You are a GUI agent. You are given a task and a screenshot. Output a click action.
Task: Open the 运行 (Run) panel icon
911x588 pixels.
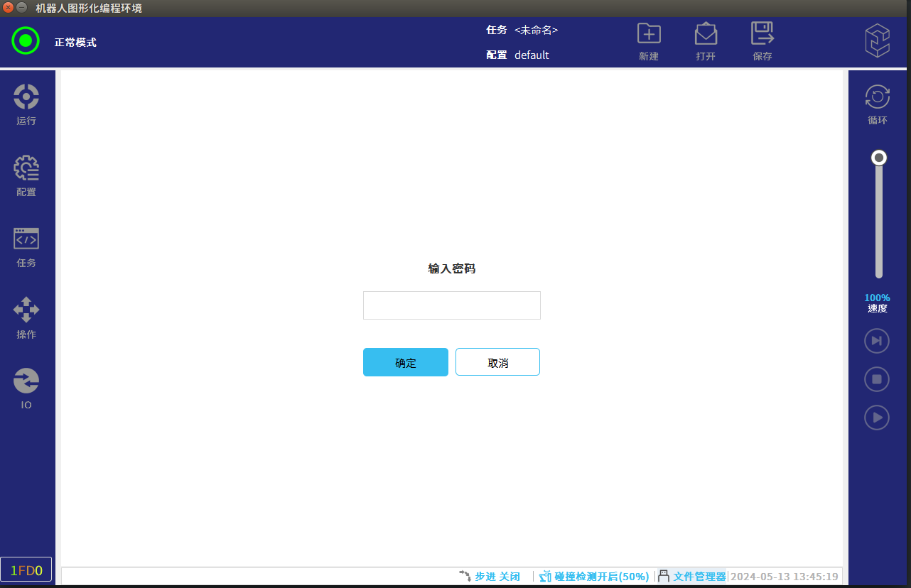[x=26, y=97]
